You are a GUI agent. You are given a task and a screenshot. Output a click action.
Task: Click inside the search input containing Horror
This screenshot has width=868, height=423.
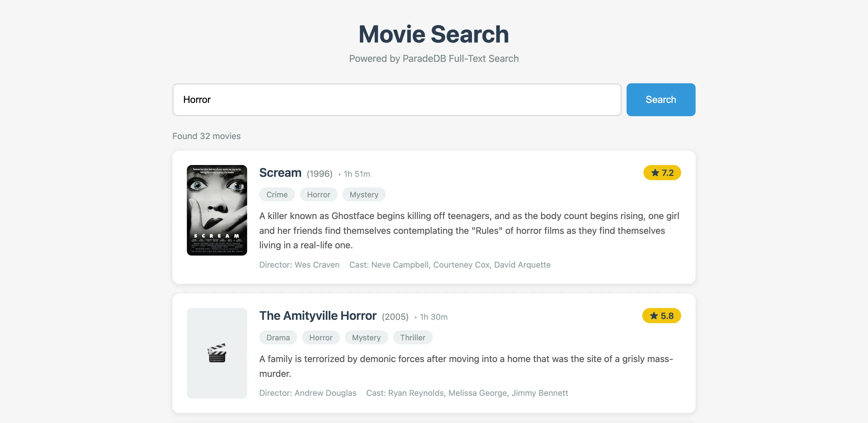[x=397, y=100]
